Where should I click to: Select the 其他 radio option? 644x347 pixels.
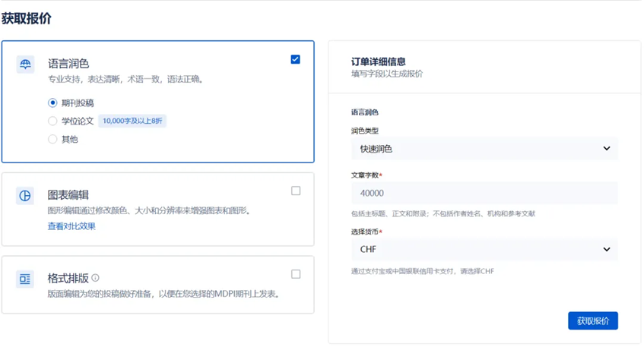52,139
